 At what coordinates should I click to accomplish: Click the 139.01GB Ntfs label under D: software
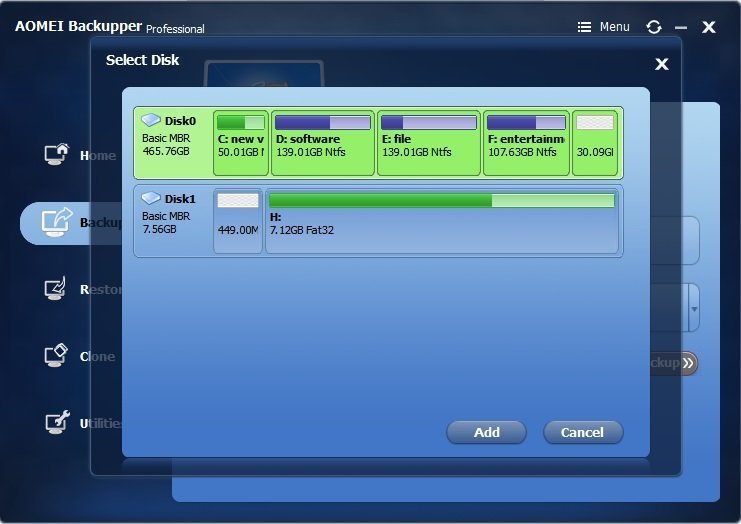pos(311,152)
